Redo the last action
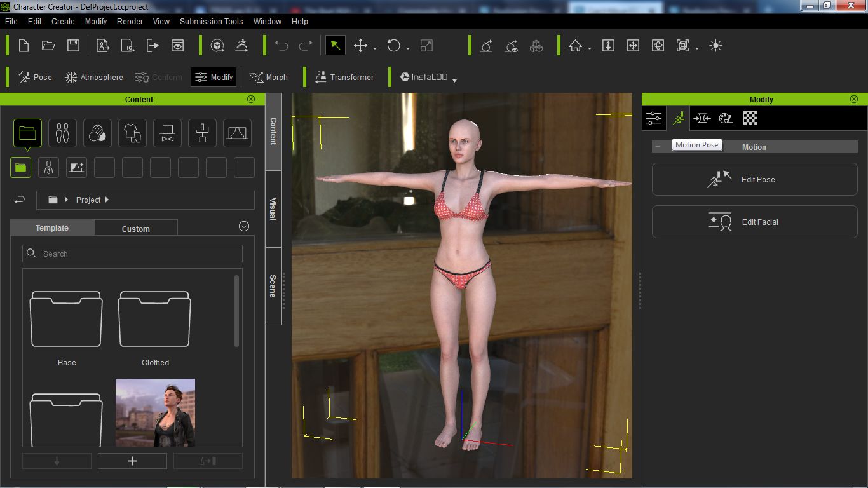The height and width of the screenshot is (488, 868). [306, 46]
